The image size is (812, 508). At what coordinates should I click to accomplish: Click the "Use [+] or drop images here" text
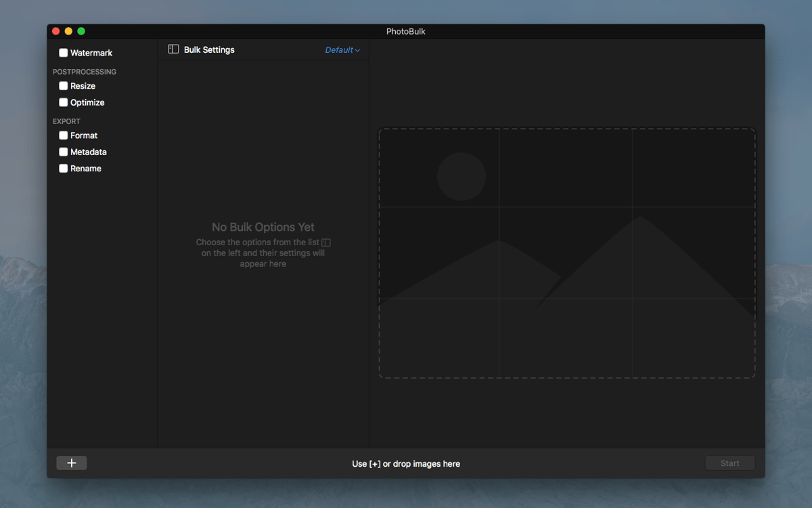[406, 464]
